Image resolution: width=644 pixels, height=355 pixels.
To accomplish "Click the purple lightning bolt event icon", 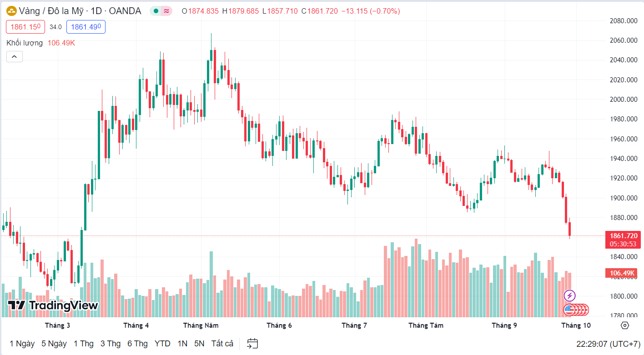I will [569, 296].
